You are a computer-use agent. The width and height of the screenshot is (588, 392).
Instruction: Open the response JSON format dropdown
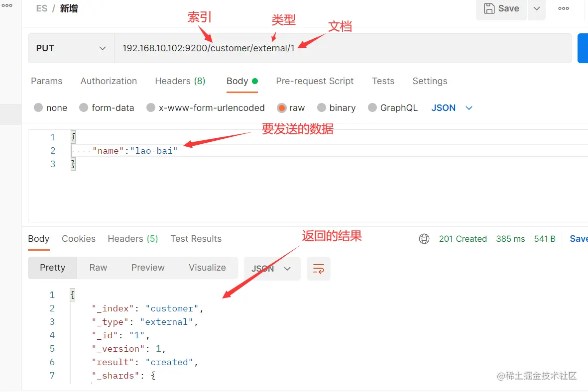pyautogui.click(x=272, y=268)
